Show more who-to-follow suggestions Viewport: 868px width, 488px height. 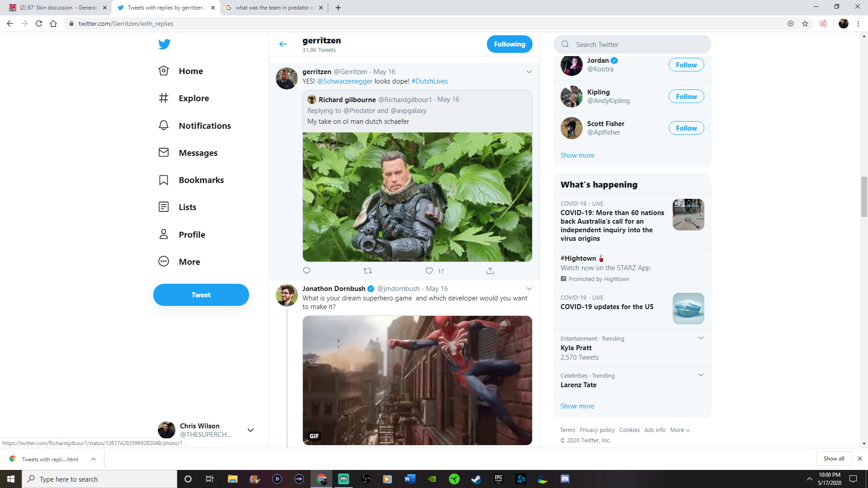577,155
